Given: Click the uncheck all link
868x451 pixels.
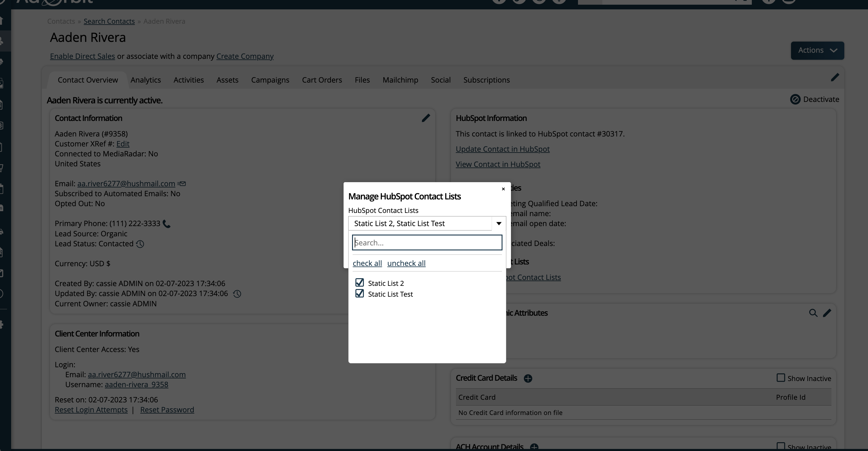Looking at the screenshot, I should 406,263.
